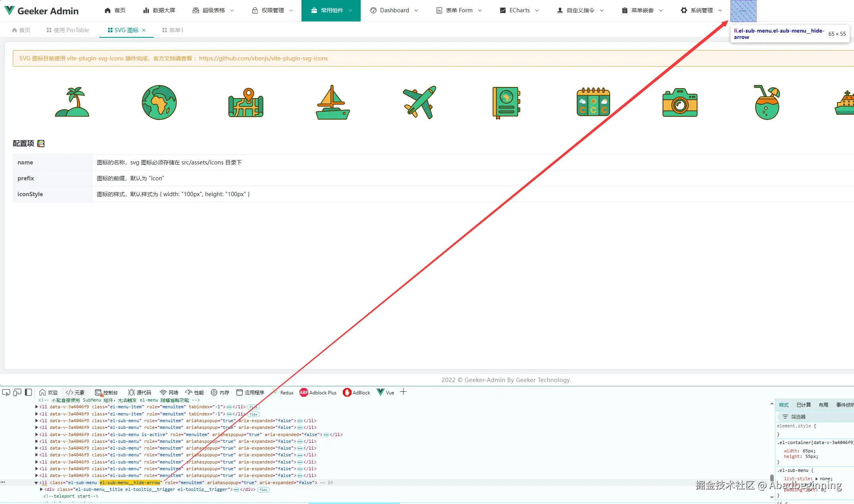This screenshot has width=854, height=504.
Task: Switch to the 使用 ProTable tab
Action: 68,30
